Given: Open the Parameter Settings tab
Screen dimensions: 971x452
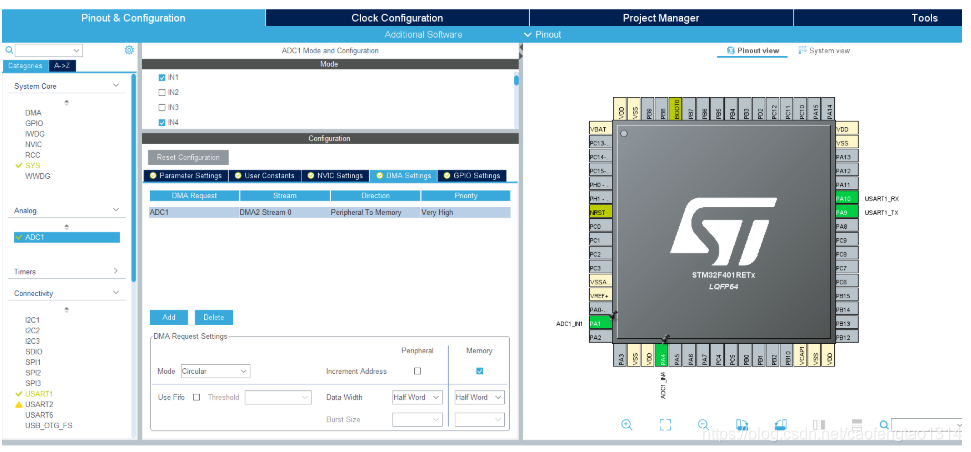Looking at the screenshot, I should (186, 176).
